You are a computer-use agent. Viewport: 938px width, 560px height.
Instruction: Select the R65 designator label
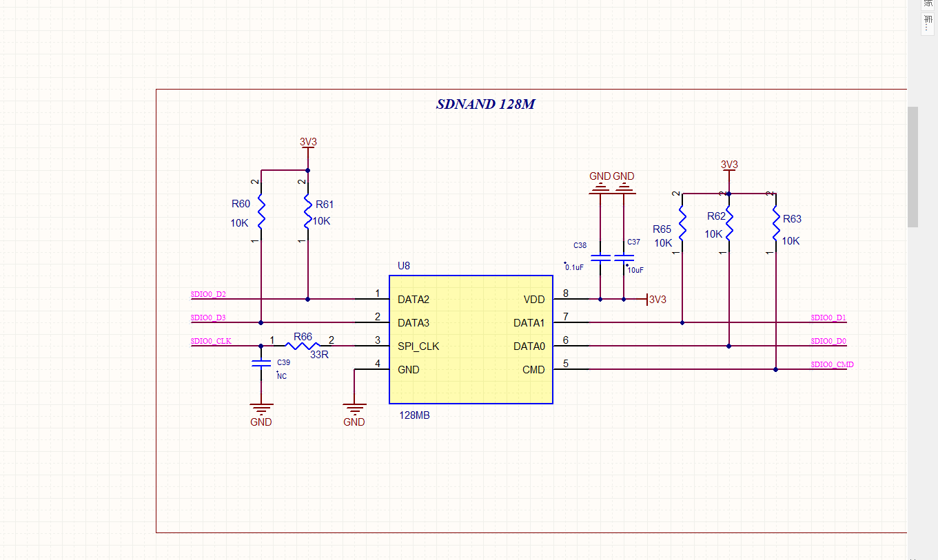pos(662,229)
